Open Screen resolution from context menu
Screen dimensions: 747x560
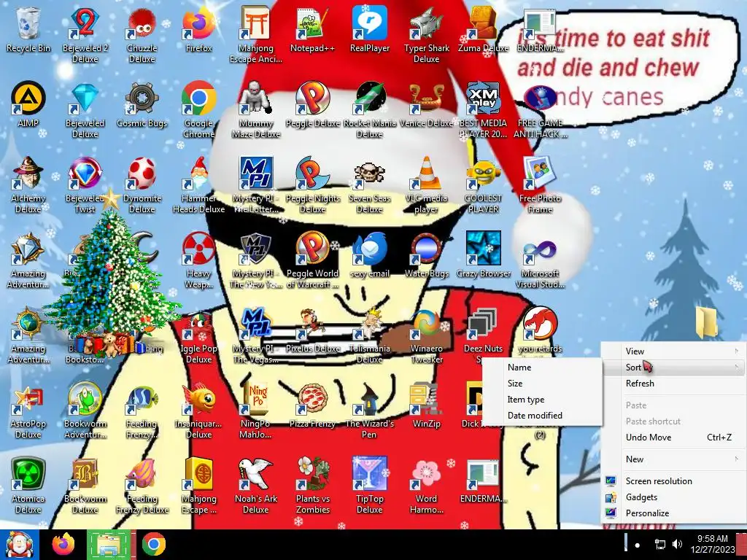[x=673, y=481]
